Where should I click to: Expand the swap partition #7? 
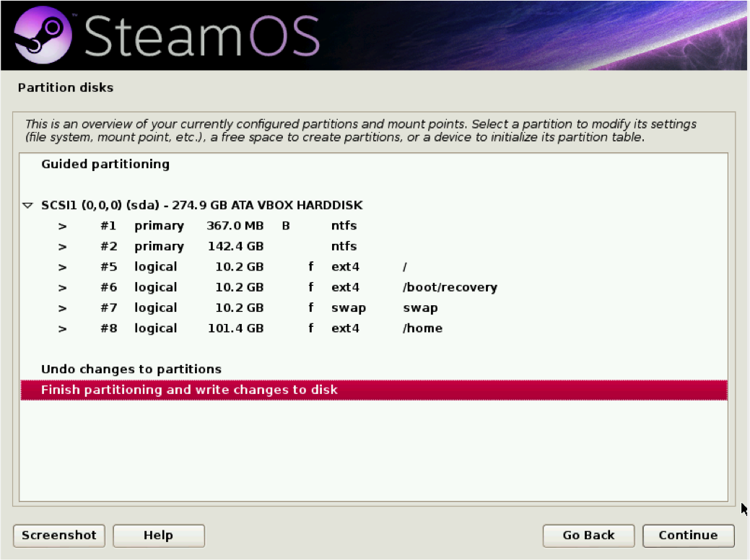[62, 307]
